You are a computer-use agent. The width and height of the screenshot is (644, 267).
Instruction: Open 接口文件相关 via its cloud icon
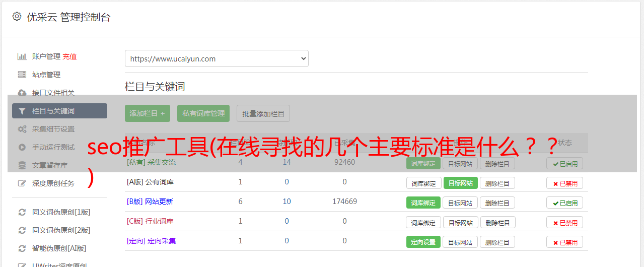[x=22, y=93]
